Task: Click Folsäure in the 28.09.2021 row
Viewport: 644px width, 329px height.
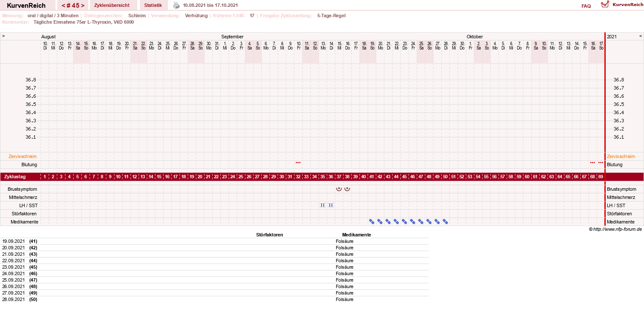Action: coord(344,299)
